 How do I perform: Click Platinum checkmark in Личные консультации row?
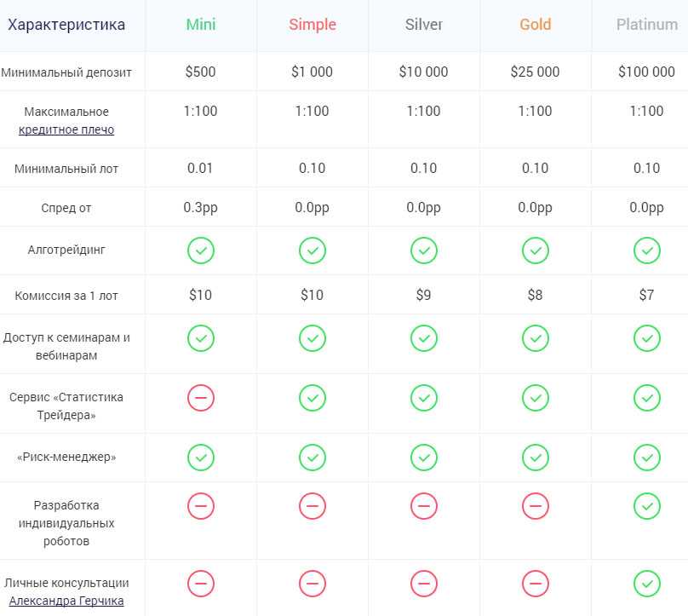pyautogui.click(x=647, y=584)
